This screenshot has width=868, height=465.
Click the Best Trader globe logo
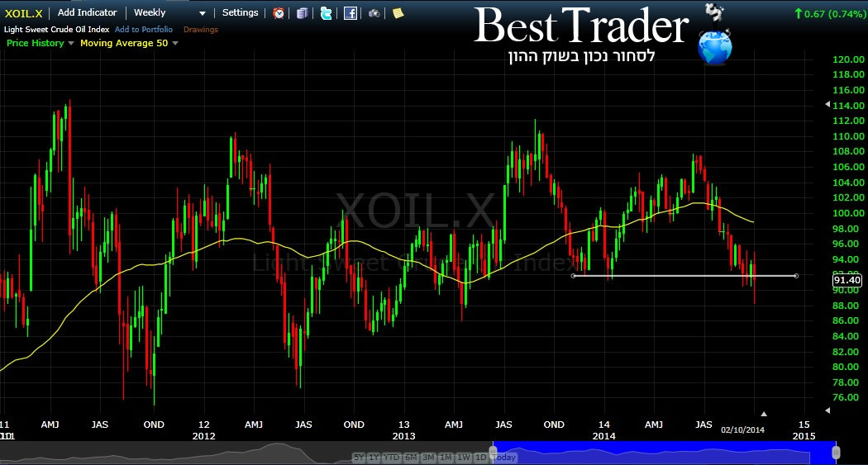tap(713, 48)
